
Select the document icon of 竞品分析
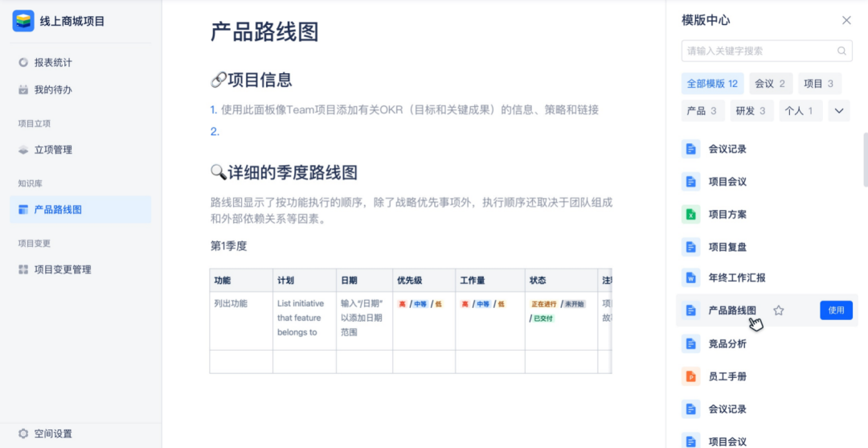coord(690,344)
